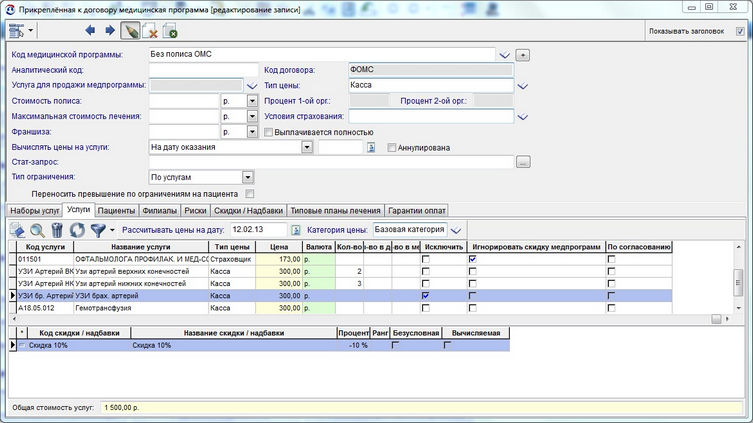
Task: Expand Код медицинской программы lookup chevron
Action: [504, 55]
